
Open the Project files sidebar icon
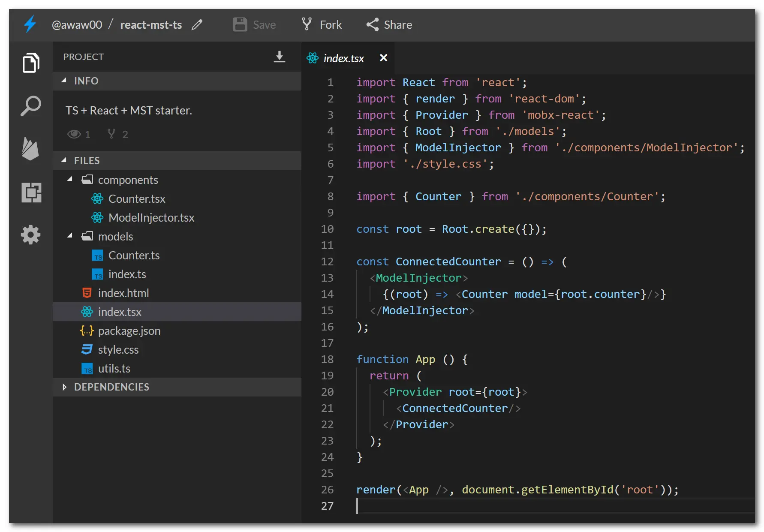tap(30, 63)
